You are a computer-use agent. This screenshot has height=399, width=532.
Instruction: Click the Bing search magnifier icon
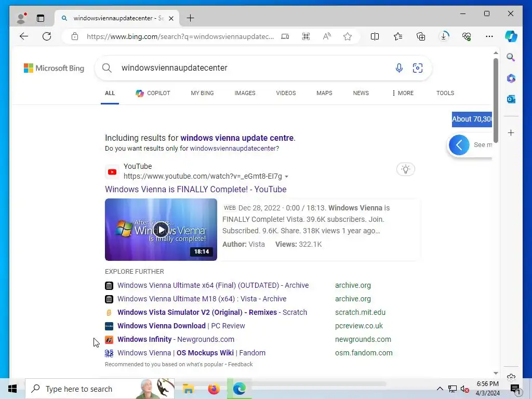point(107,68)
